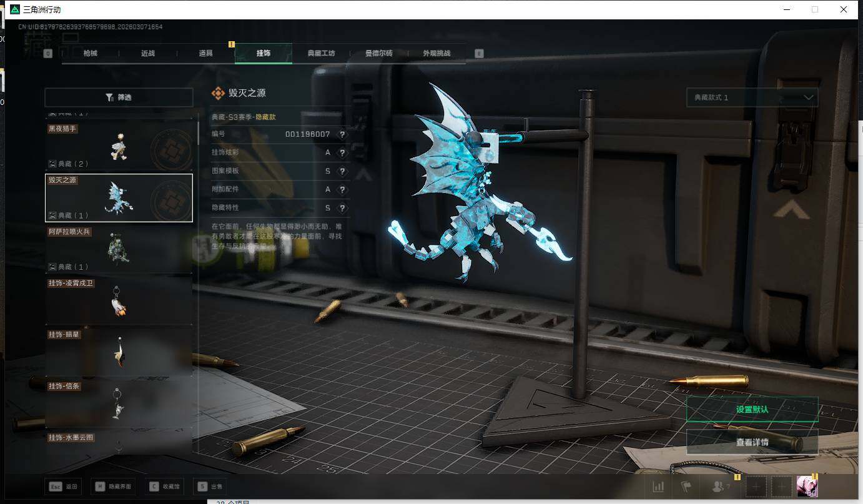This screenshot has height=504, width=863.
Task: Click the help icon next to 编号
Action: click(x=342, y=134)
